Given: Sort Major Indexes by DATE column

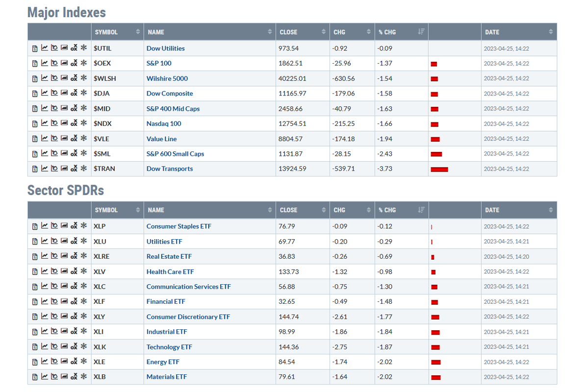Looking at the screenshot, I should [x=519, y=32].
